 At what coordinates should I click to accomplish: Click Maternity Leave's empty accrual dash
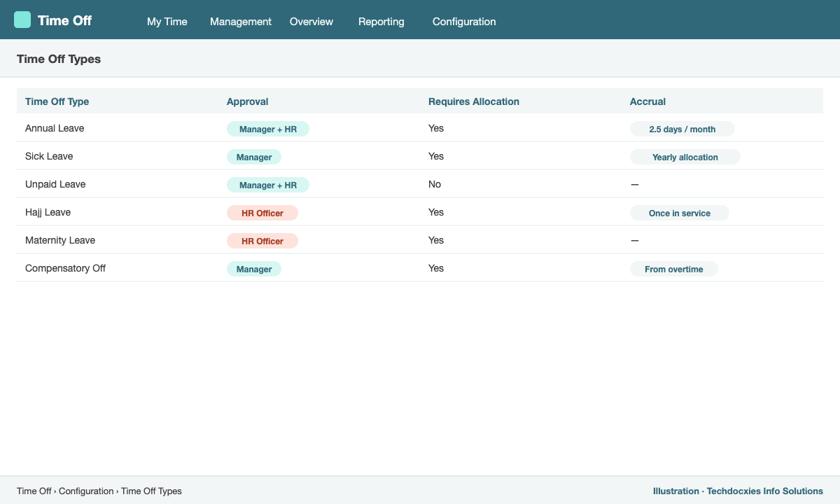(x=635, y=240)
